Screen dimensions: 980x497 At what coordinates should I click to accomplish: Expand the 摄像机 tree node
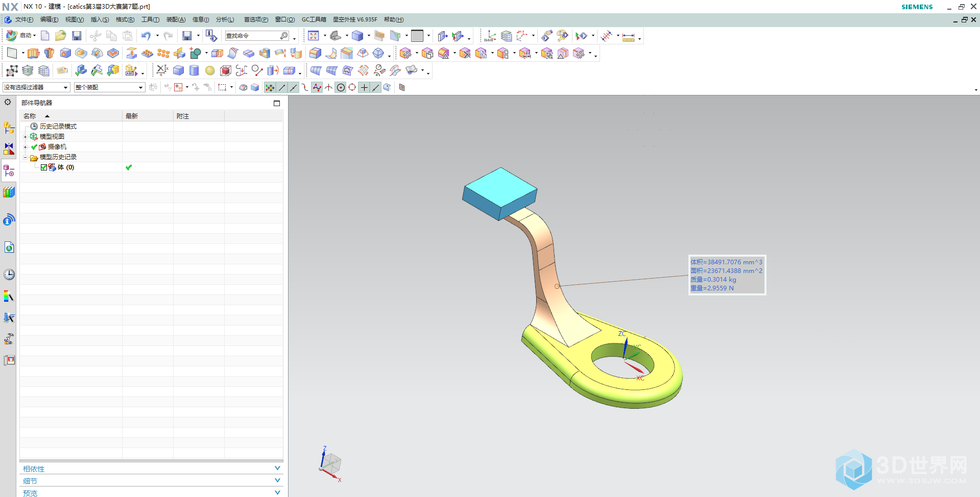coord(25,147)
